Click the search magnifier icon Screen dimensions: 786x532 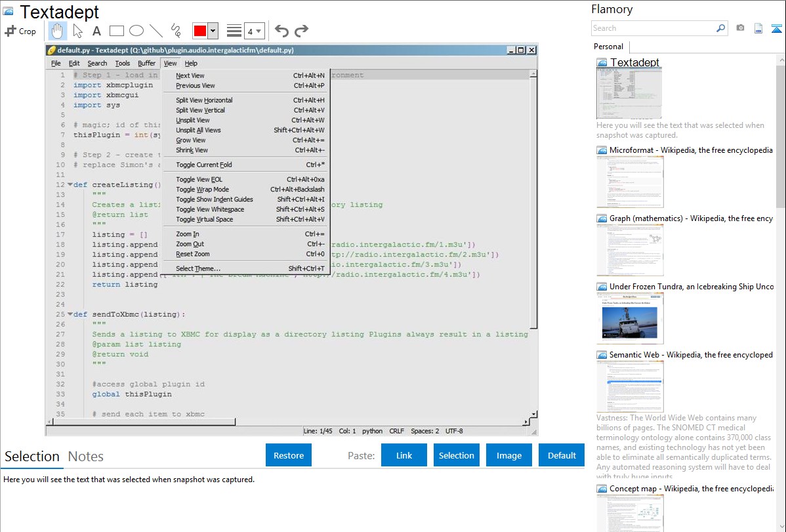(720, 28)
